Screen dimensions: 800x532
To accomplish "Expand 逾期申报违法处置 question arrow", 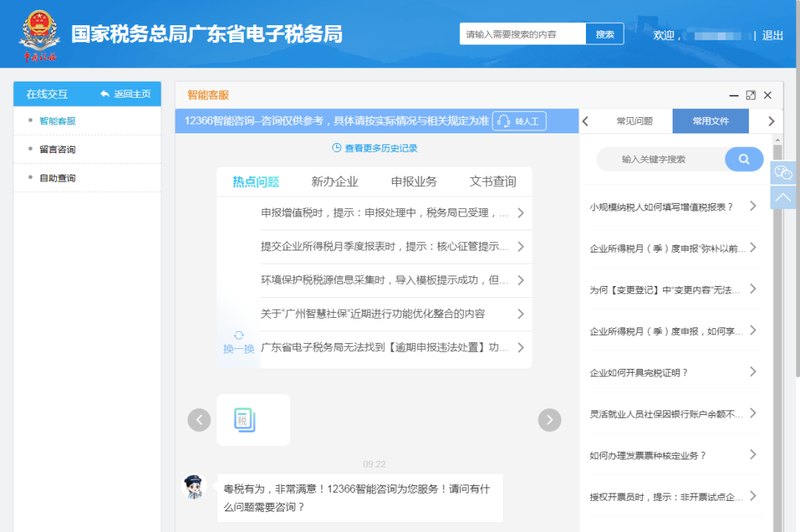I will tap(521, 348).
